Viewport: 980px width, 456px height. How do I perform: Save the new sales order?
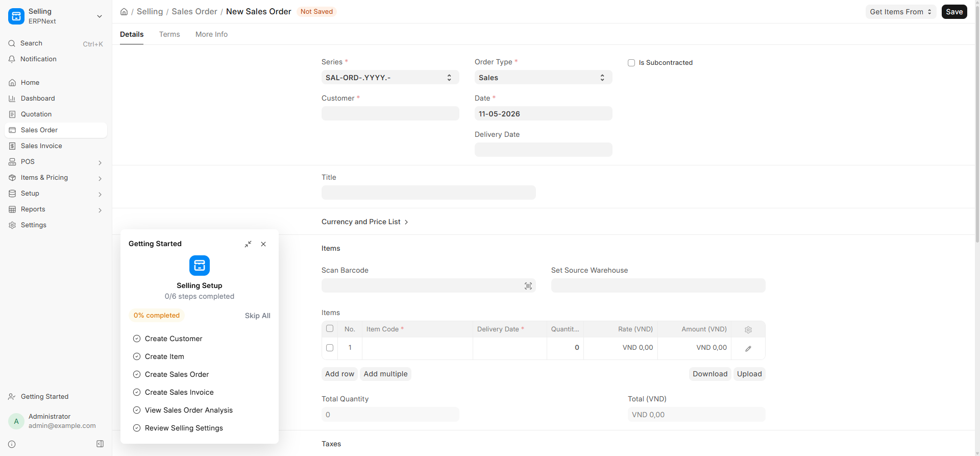pyautogui.click(x=954, y=12)
